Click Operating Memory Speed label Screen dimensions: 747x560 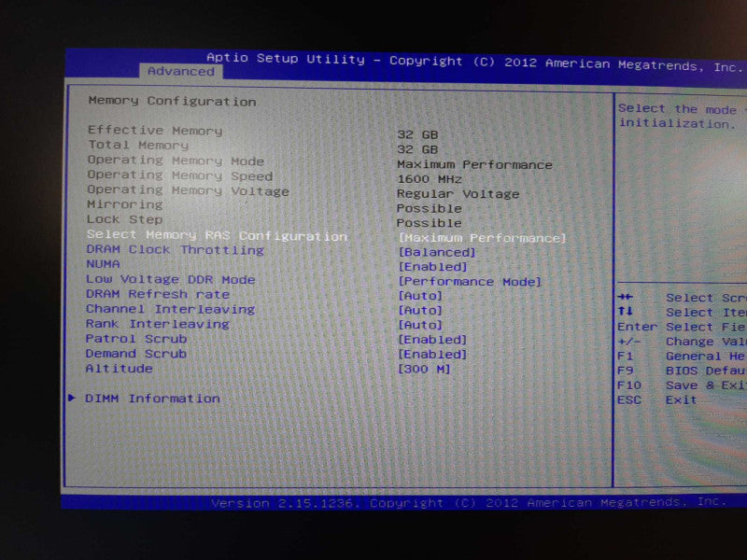[180, 175]
